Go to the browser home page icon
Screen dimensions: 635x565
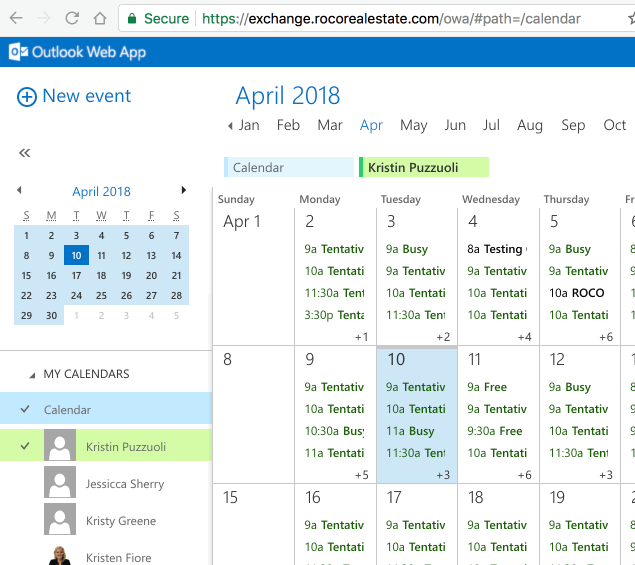(x=100, y=18)
